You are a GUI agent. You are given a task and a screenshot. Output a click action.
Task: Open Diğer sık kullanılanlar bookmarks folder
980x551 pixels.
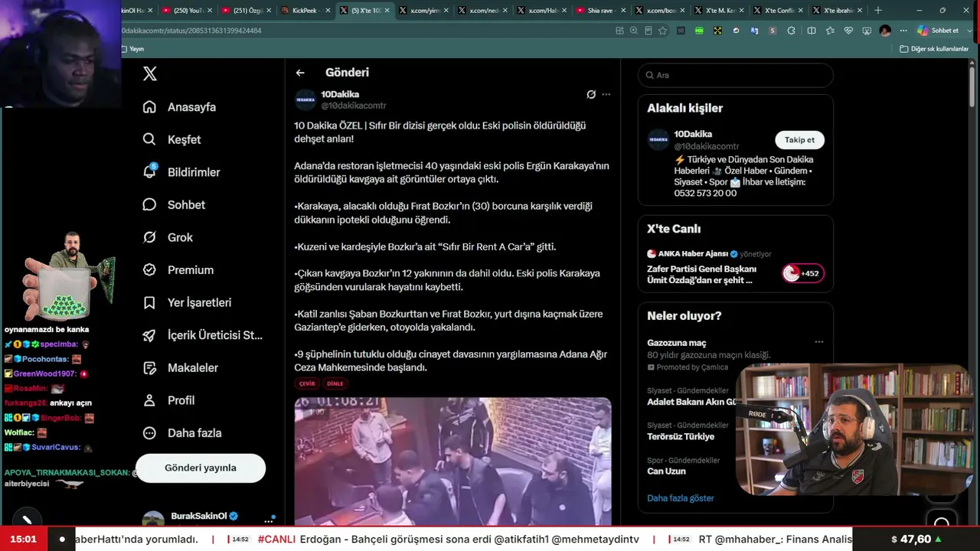click(x=935, y=49)
